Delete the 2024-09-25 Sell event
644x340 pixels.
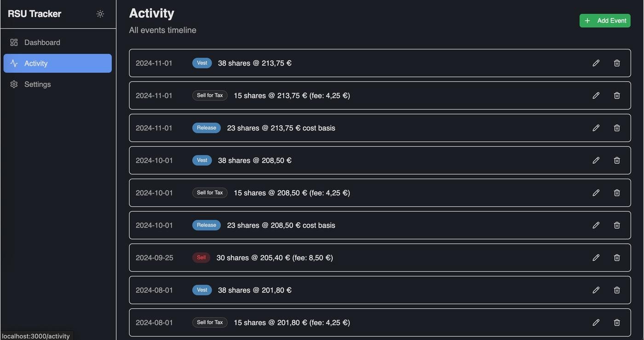click(x=617, y=258)
